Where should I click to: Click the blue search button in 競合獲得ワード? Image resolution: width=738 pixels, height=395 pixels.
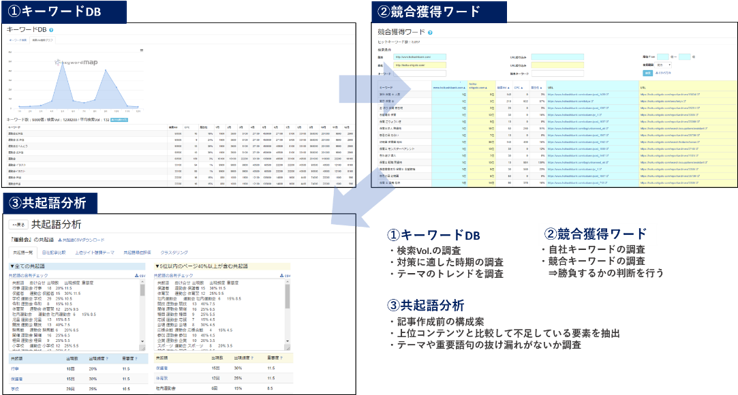648,73
